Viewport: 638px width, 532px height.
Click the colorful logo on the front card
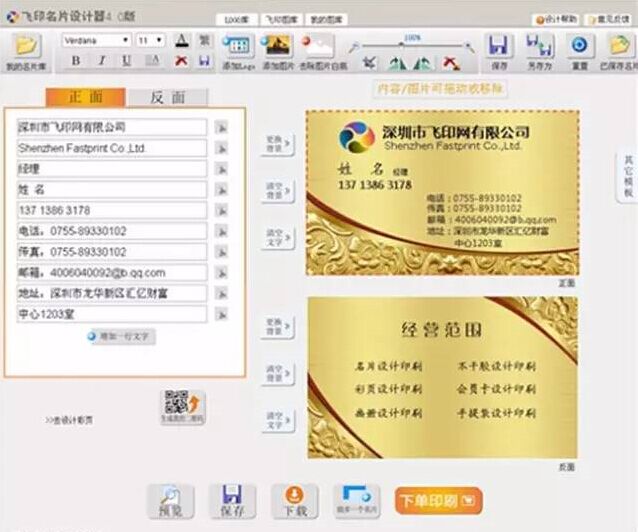[x=357, y=137]
